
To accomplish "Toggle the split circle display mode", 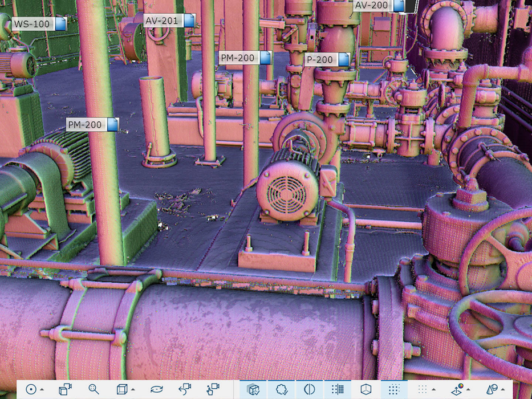I will click(310, 389).
